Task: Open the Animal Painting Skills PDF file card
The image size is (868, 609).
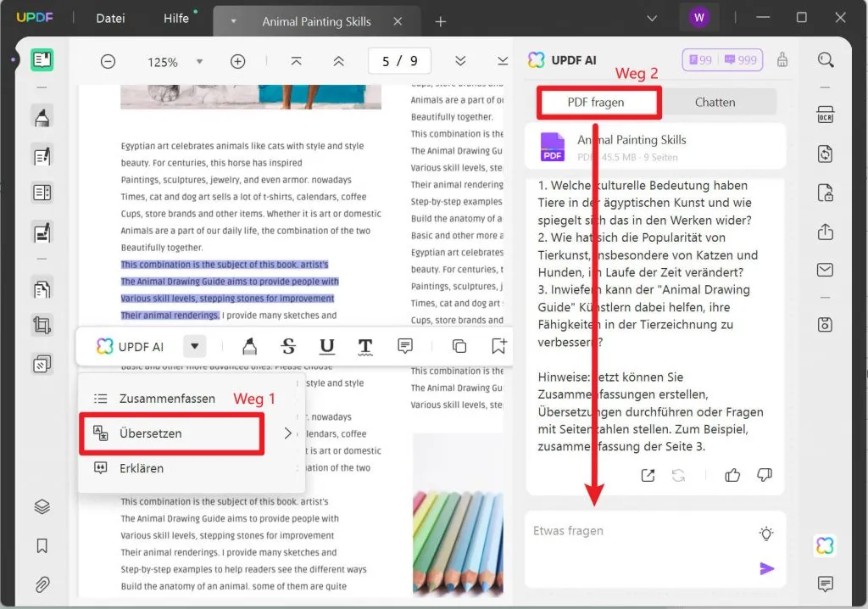Action: point(655,147)
